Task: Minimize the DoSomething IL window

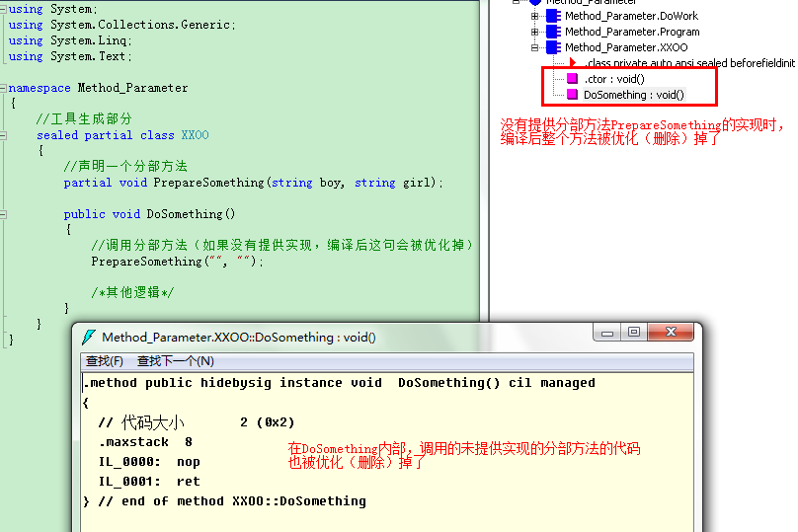Action: click(607, 333)
